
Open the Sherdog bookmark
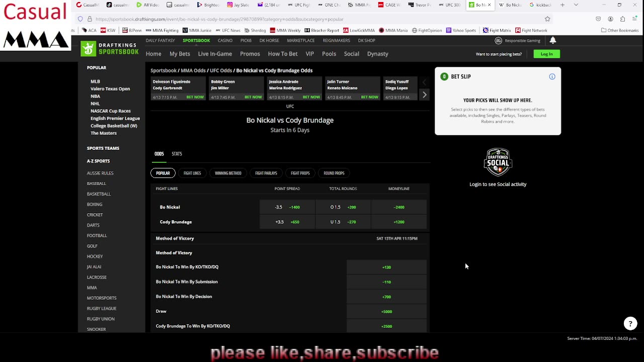(255, 30)
